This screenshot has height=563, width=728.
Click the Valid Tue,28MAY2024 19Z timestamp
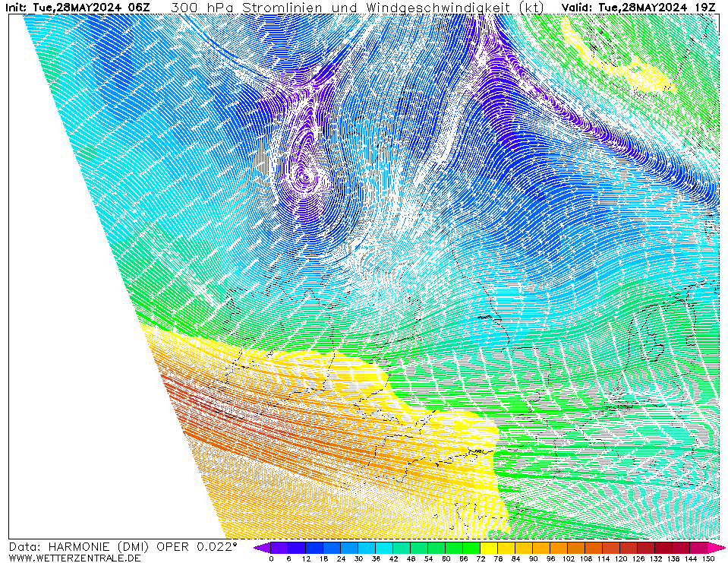click(x=638, y=8)
